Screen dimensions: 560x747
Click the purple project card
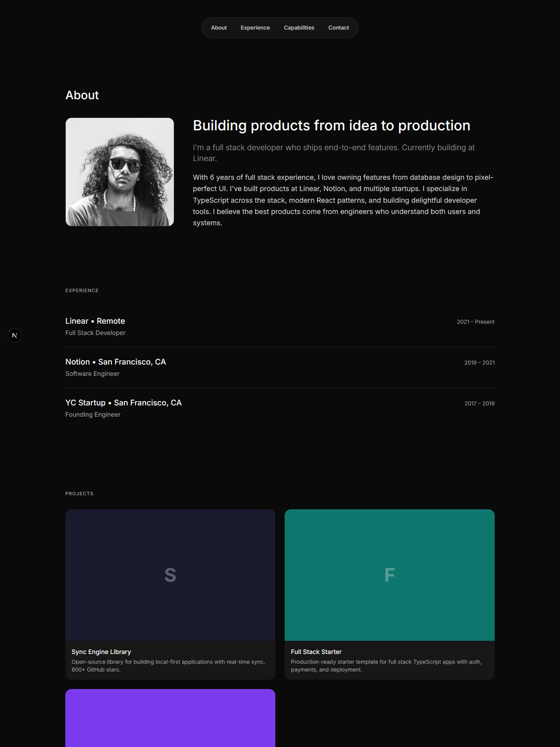click(x=170, y=718)
